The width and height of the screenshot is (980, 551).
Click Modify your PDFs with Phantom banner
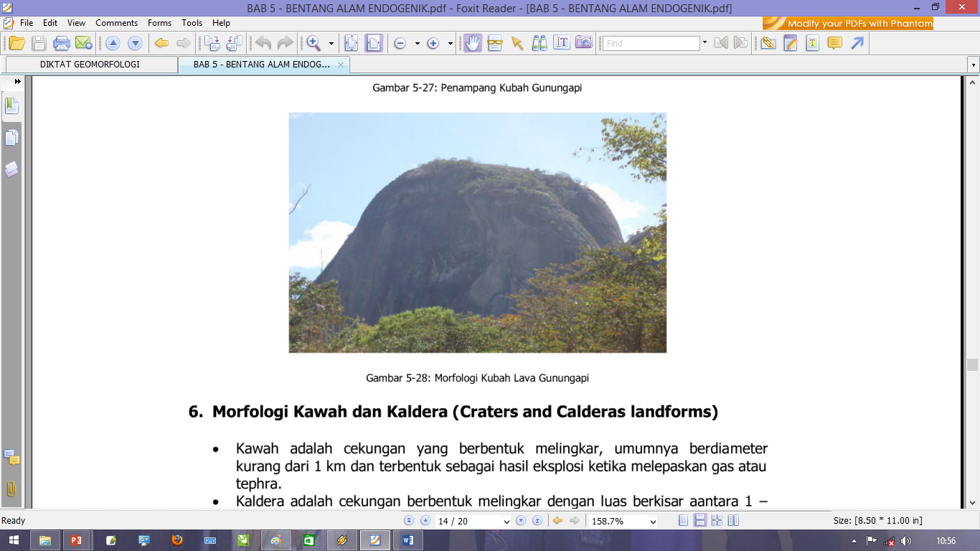click(x=848, y=24)
